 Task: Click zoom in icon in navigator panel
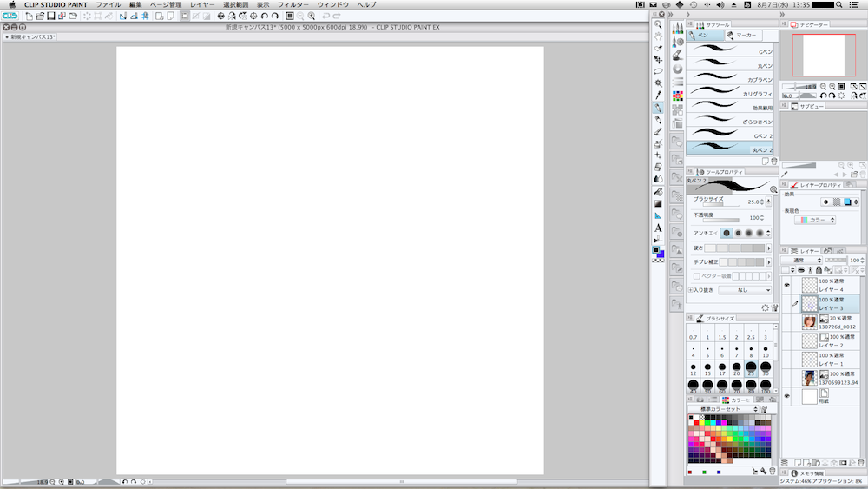[832, 86]
